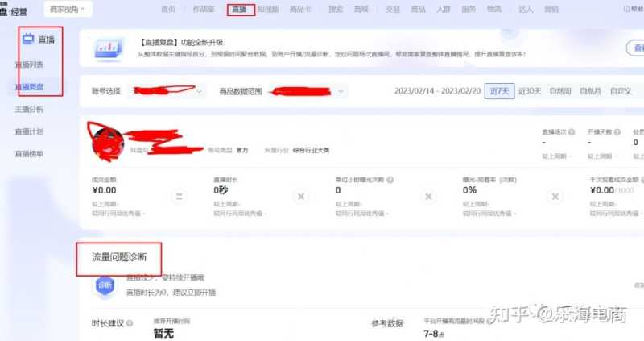This screenshot has width=644, height=341.
Task: Click the 直播复盘 banner chart thumbnail
Action: click(109, 49)
